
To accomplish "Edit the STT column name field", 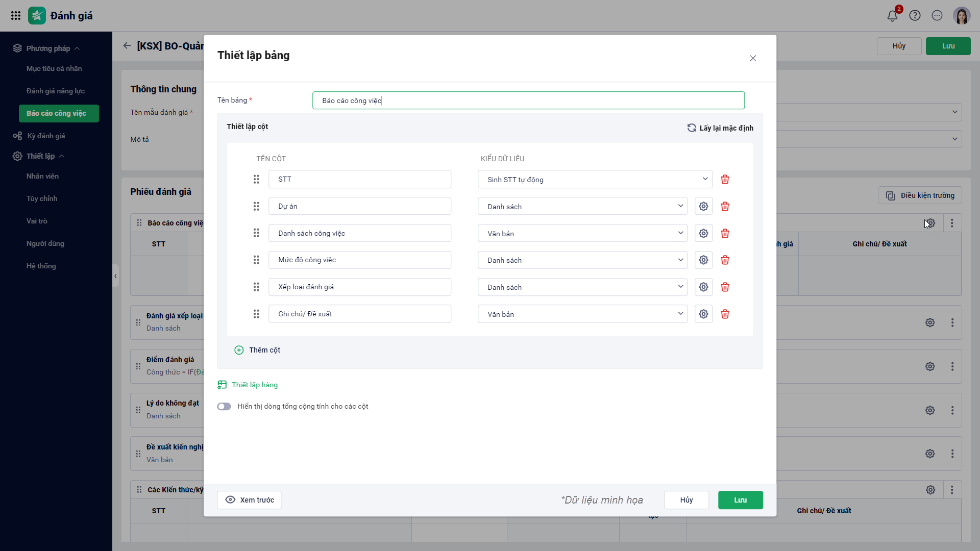I will [x=360, y=180].
